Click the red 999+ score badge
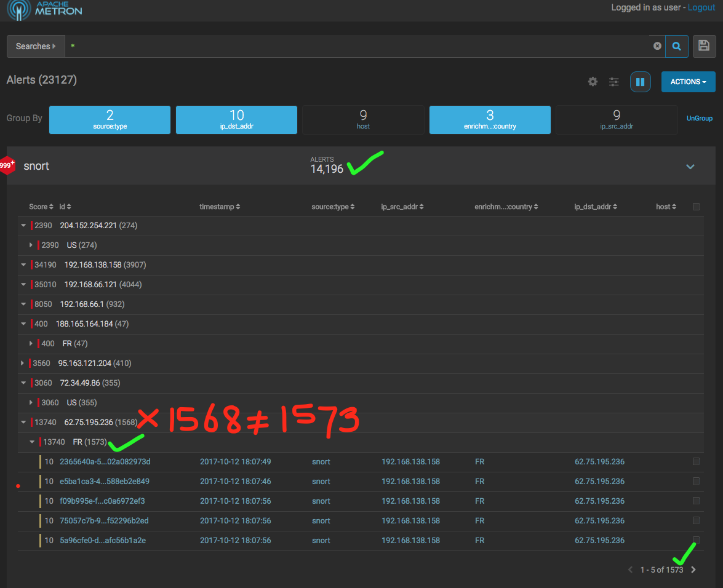 [x=7, y=165]
